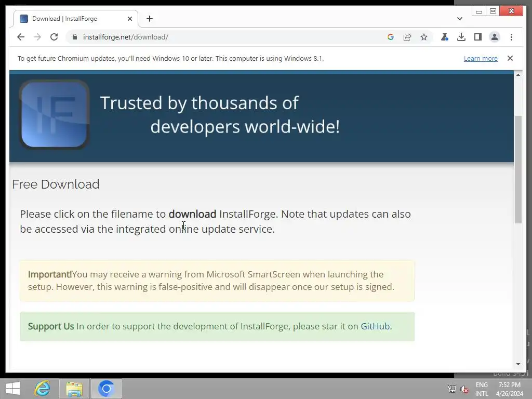Click the page scrollbar down arrow
The image size is (532, 399).
click(x=518, y=364)
